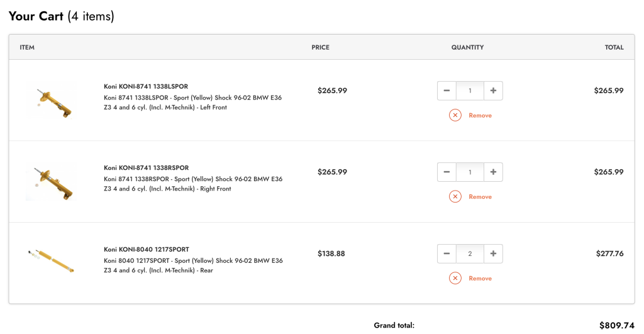
Task: Click the remove X icon for 1338RSPOR
Action: click(455, 196)
